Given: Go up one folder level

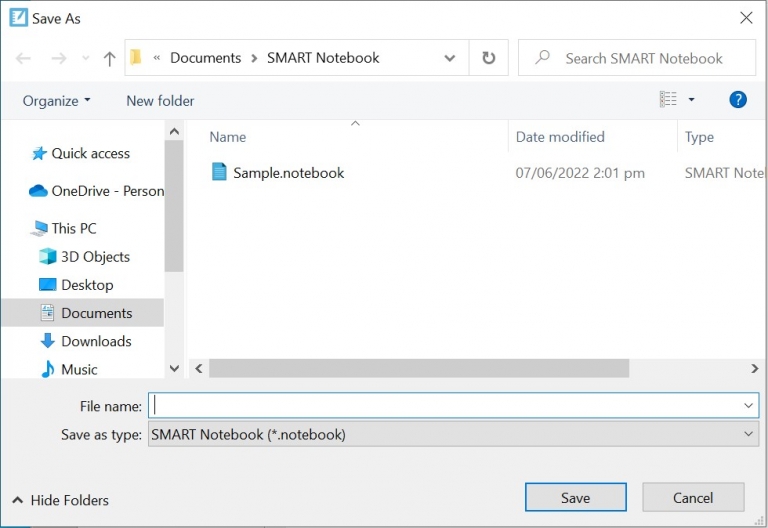Looking at the screenshot, I should [x=109, y=59].
